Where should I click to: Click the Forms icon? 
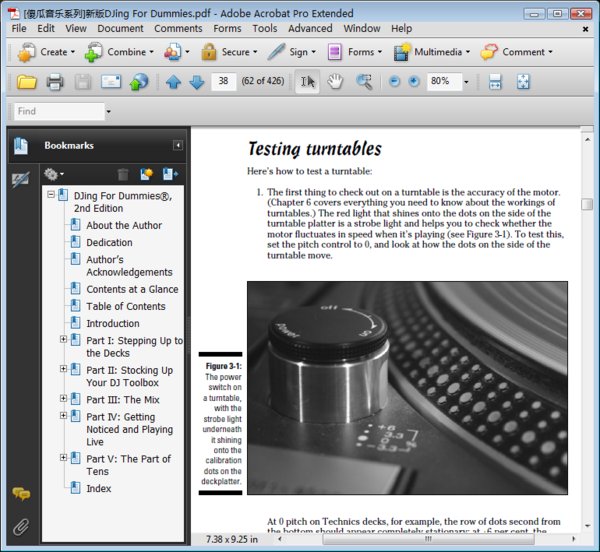pyautogui.click(x=334, y=52)
